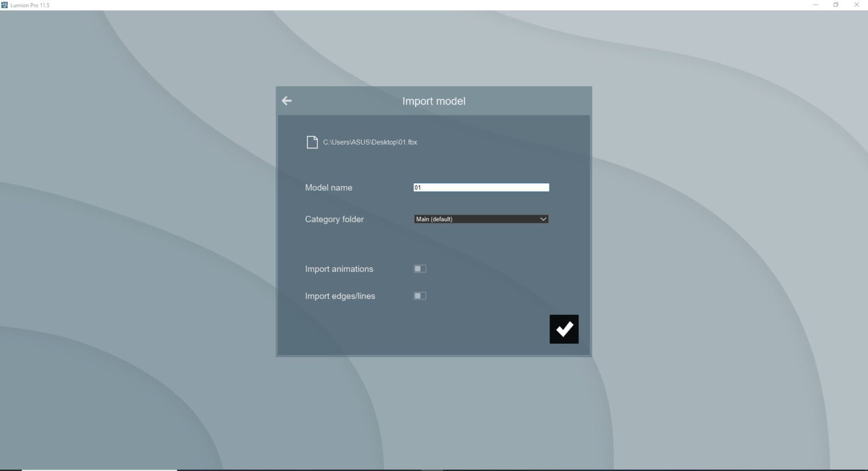Click the Model name label
Viewport: 868px width, 471px height.
click(329, 188)
